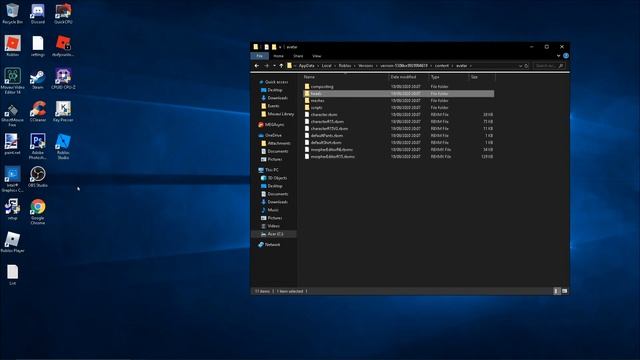Select the Roblox Player desktop icon
Image resolution: width=640 pixels, height=360 pixels.
[x=12, y=242]
